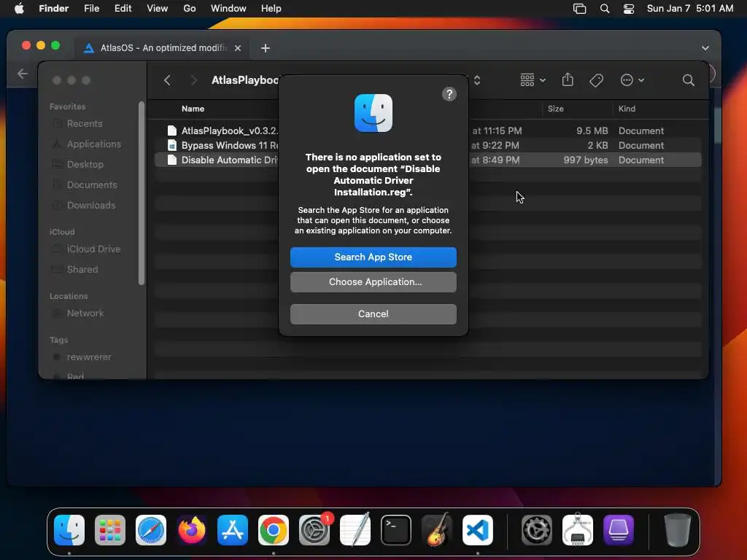Open the Apple menu

(x=19, y=9)
